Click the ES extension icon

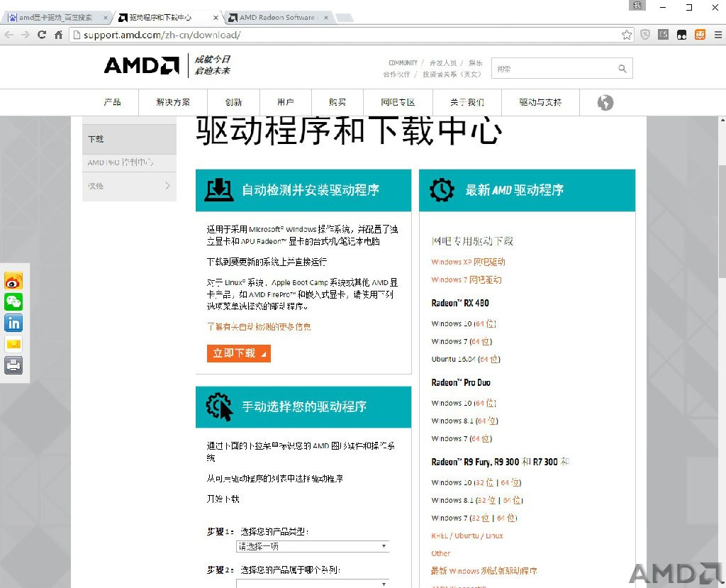click(x=664, y=35)
